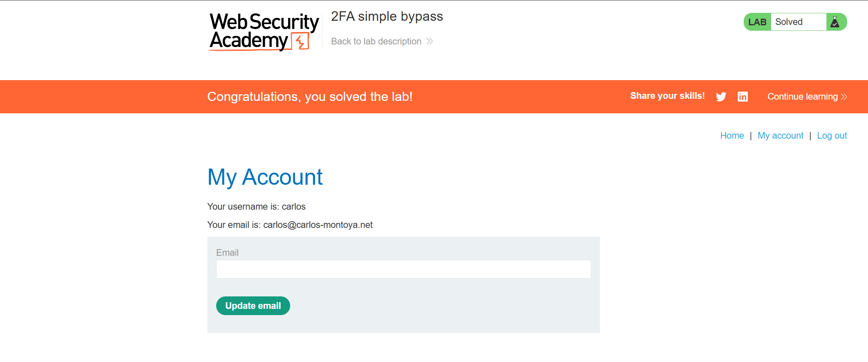This screenshot has width=868, height=362.
Task: Click the Log out link
Action: coord(832,136)
